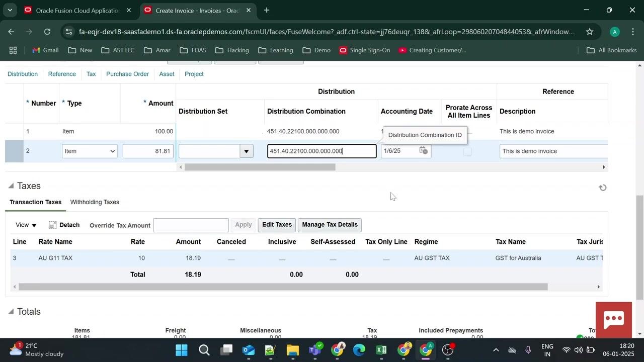
Task: Select the Transaction Taxes tab
Action: 36,202
